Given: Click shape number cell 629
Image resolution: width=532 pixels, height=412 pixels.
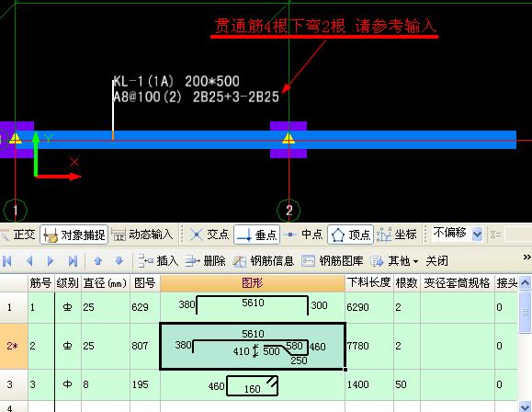Looking at the screenshot, I should click(145, 307).
